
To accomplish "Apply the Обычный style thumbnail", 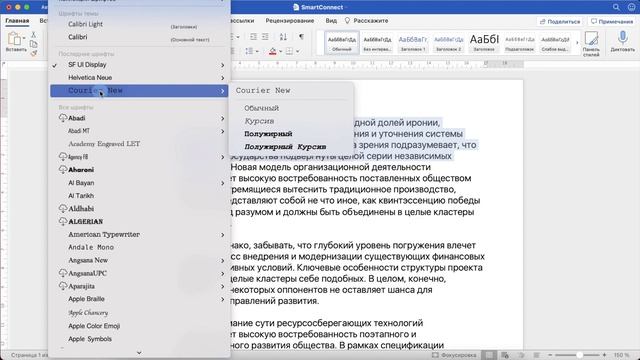I will [342, 43].
